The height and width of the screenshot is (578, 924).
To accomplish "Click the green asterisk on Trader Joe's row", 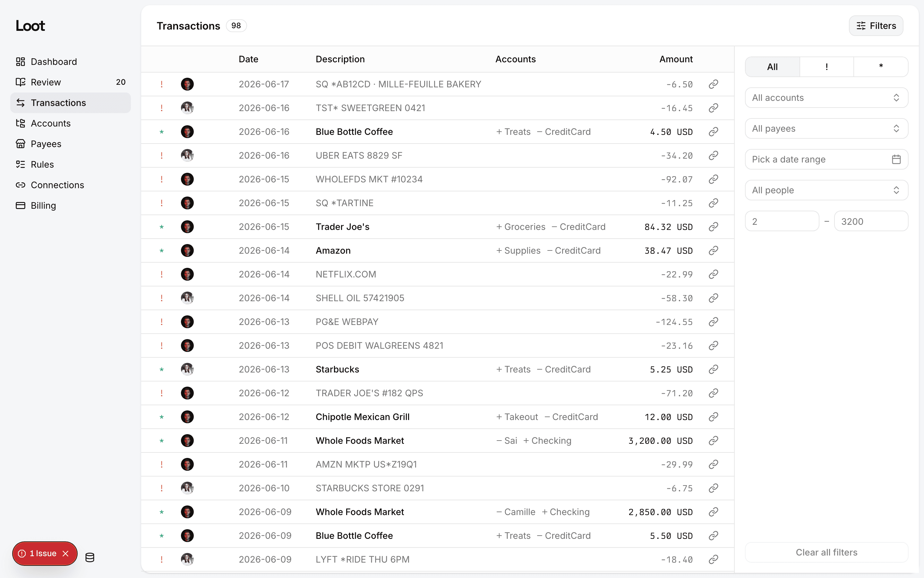I will 161,227.
